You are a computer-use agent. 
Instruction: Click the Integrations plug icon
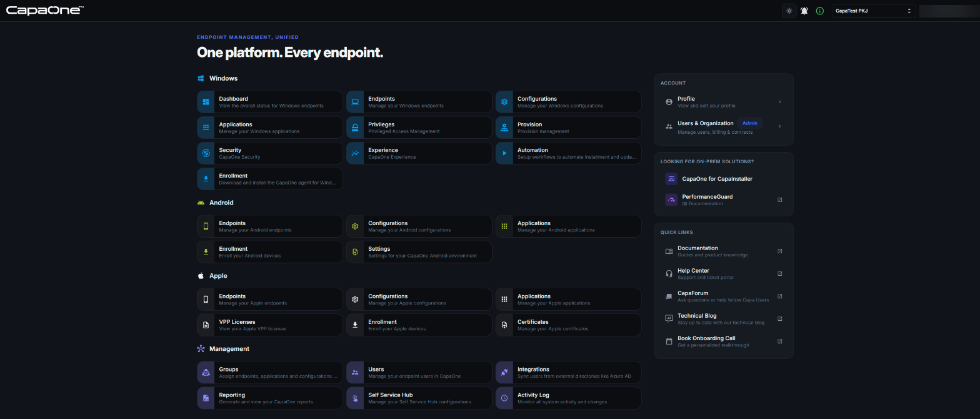(x=504, y=373)
